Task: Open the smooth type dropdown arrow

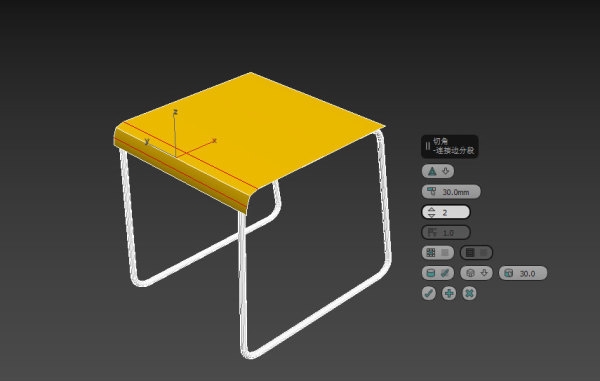Action: click(x=484, y=273)
